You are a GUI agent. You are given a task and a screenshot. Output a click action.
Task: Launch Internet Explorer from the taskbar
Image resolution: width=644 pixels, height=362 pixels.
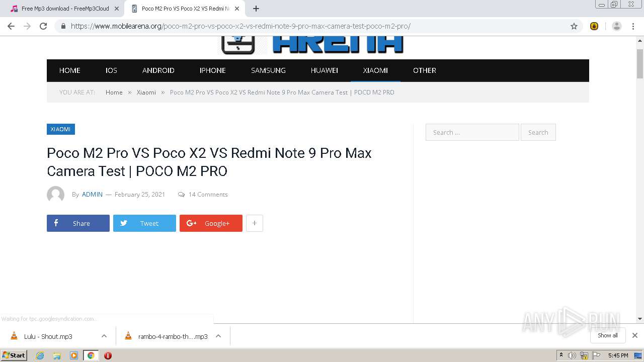pyautogui.click(x=40, y=355)
